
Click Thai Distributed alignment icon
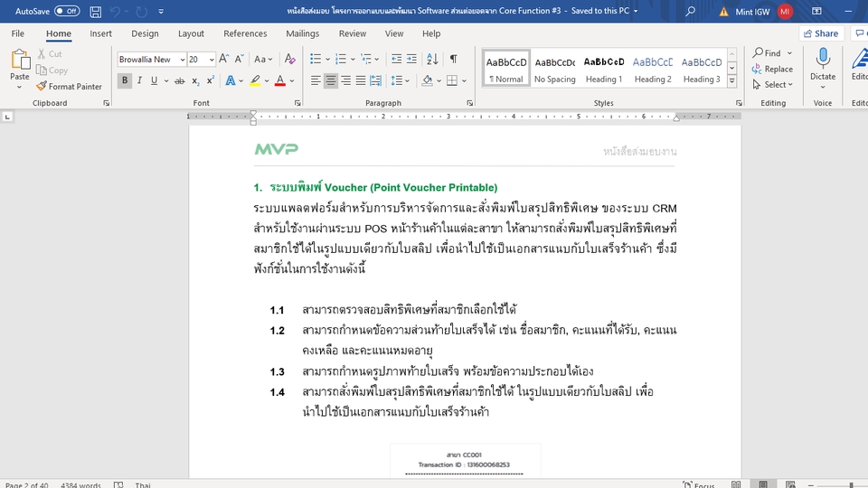click(375, 80)
